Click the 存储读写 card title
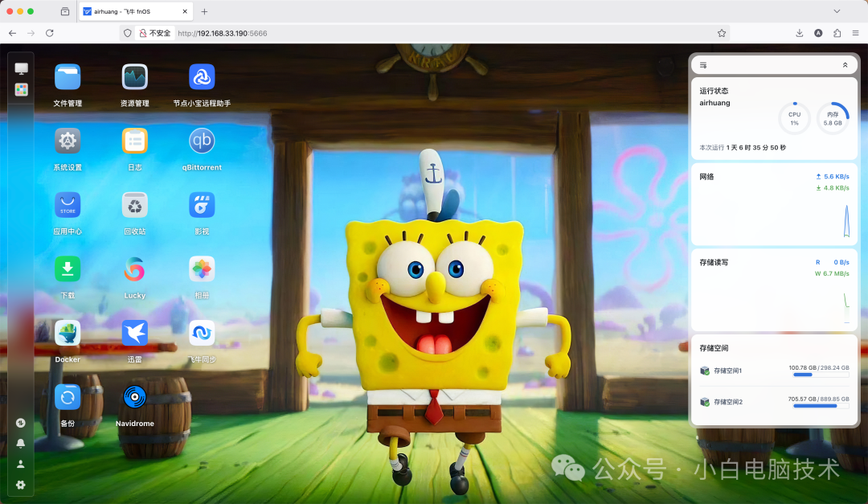Image resolution: width=868 pixels, height=504 pixels. (714, 263)
